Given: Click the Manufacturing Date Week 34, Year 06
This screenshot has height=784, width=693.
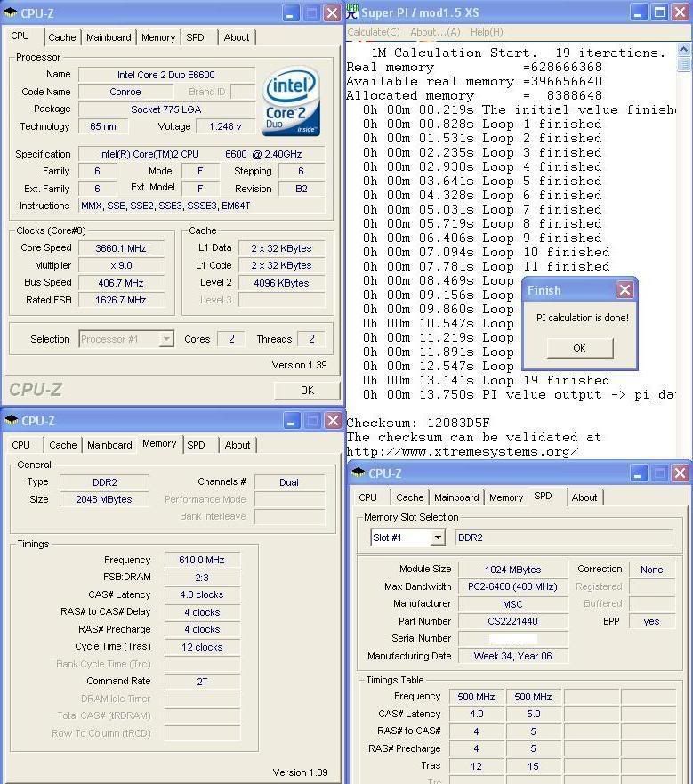Looking at the screenshot, I should (513, 656).
